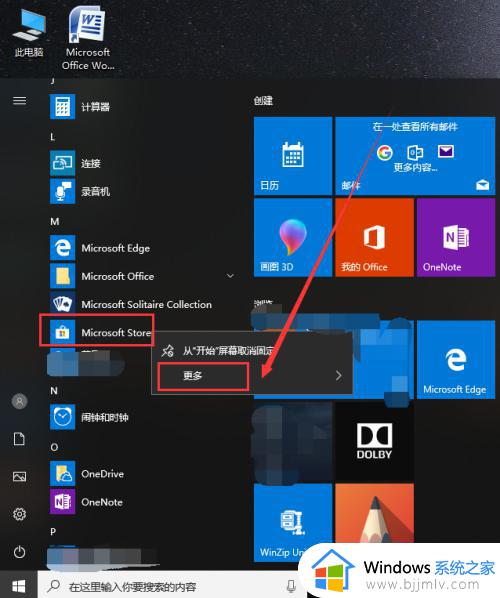Open the OneNote purple tile

[456, 237]
